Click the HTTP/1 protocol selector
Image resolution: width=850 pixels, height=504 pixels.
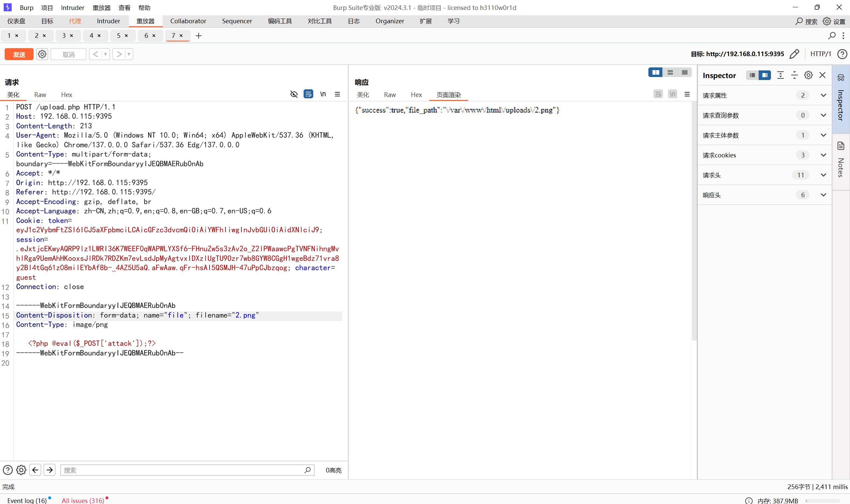tap(820, 54)
